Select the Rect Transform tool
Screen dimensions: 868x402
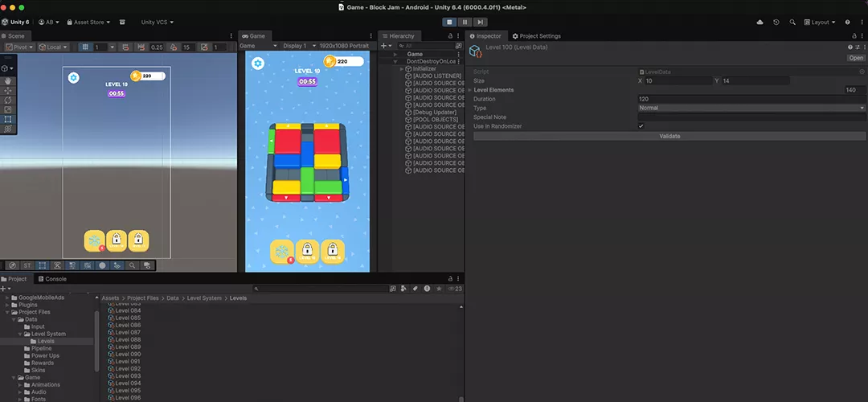[x=8, y=119]
